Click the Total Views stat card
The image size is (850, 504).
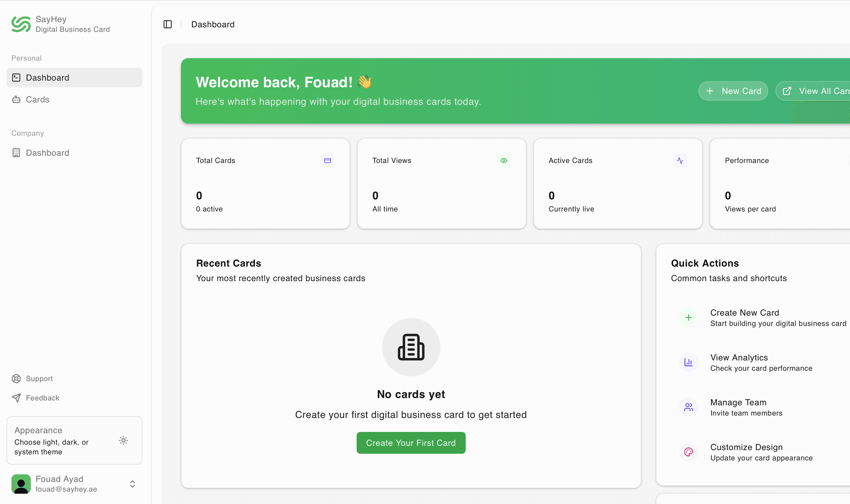point(441,183)
